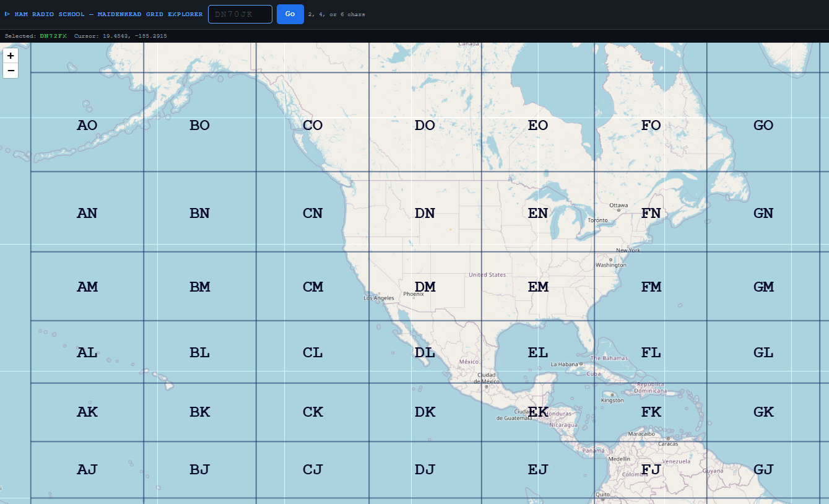Select grid field GL
Viewport: 829px width, 504px height.
(x=763, y=352)
